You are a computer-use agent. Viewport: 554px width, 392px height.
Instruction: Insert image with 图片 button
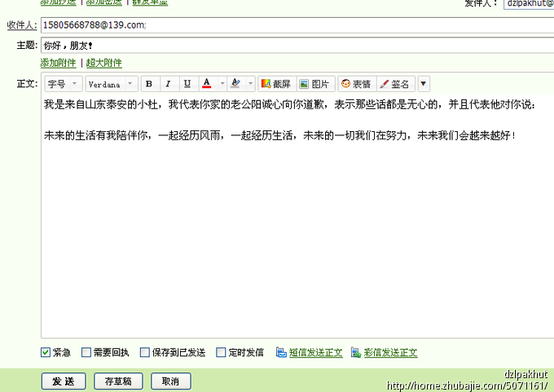315,84
